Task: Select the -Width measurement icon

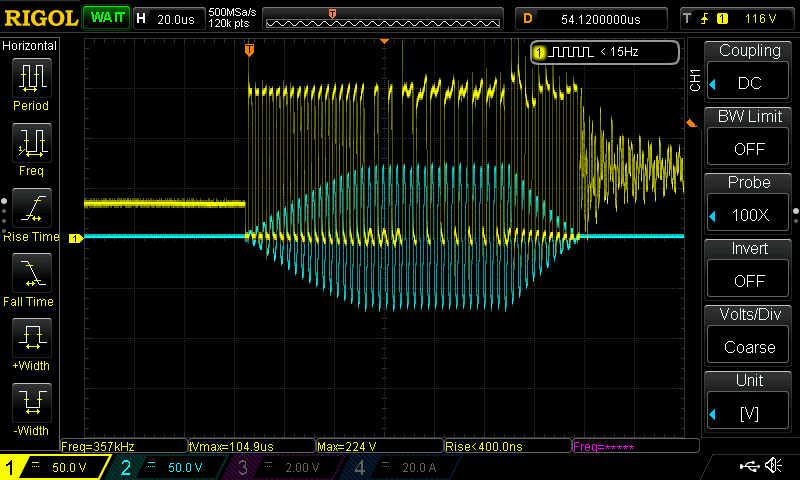Action: coord(30,405)
